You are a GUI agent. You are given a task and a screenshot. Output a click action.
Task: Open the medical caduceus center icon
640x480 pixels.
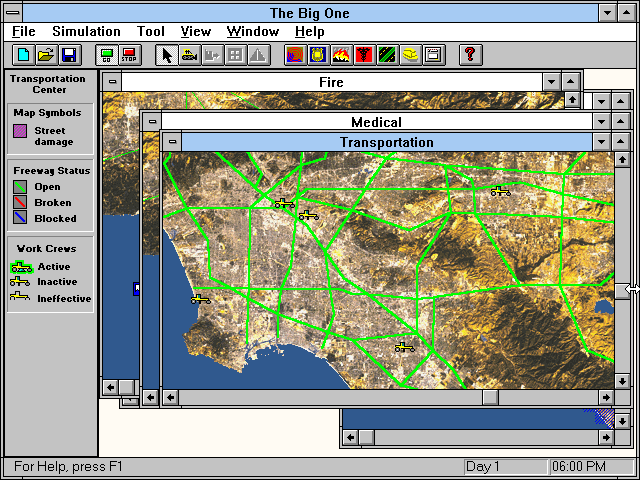pos(364,55)
